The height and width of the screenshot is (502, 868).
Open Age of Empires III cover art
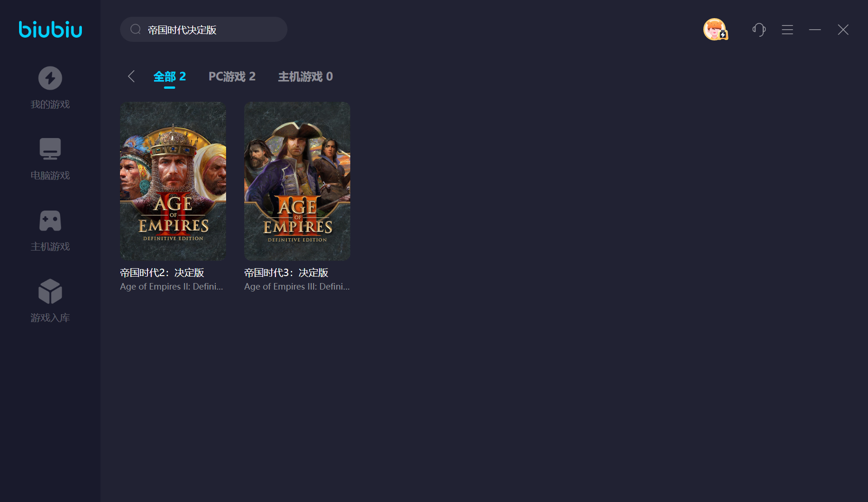coord(297,181)
